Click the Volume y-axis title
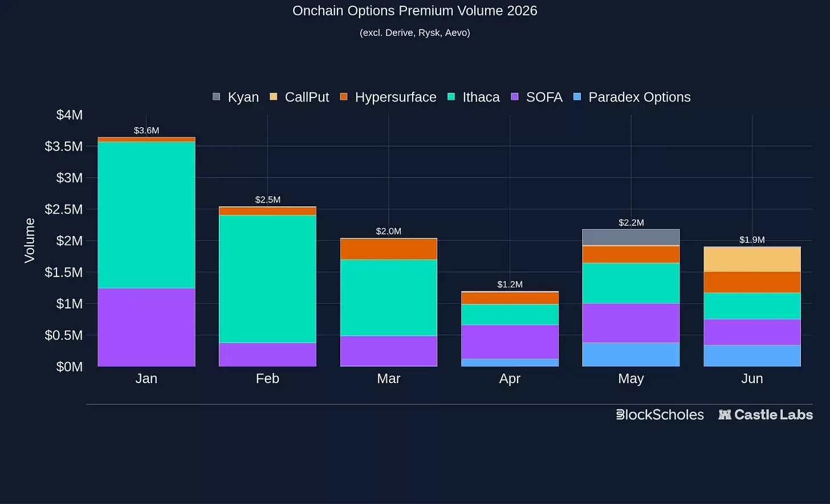 click(30, 240)
